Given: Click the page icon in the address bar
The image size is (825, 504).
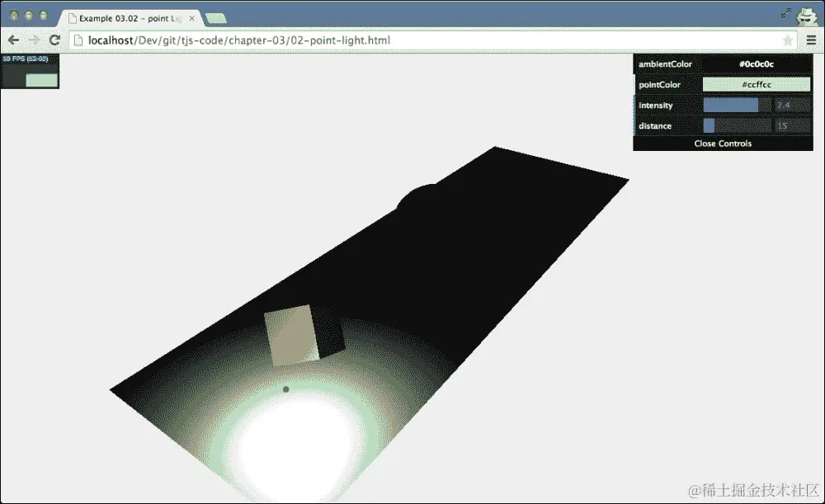Looking at the screenshot, I should pyautogui.click(x=80, y=40).
